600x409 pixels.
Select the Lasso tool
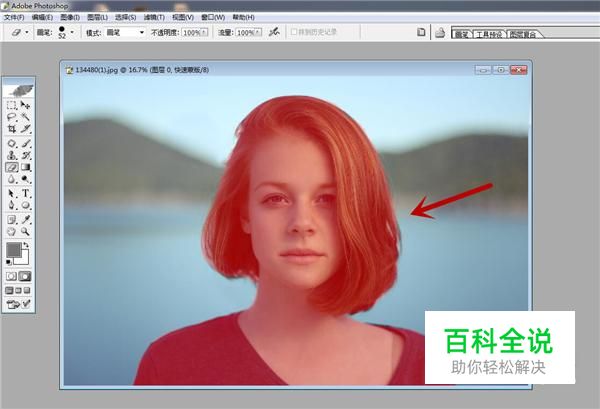pos(11,117)
